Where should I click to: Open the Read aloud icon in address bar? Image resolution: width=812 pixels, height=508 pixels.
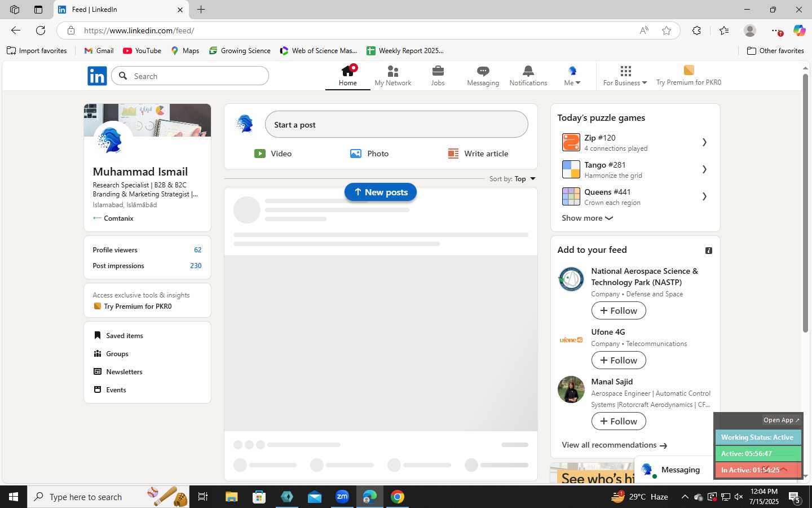tap(644, 30)
